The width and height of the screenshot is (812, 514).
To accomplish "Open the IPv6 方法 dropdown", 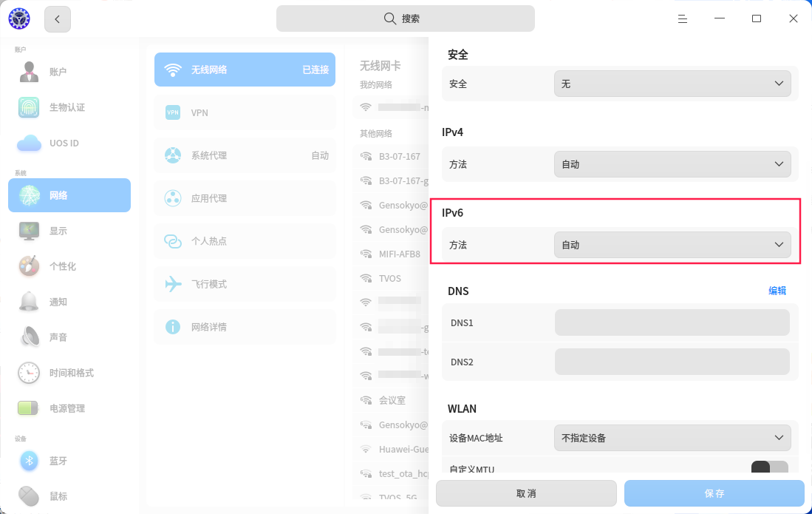I will point(672,245).
